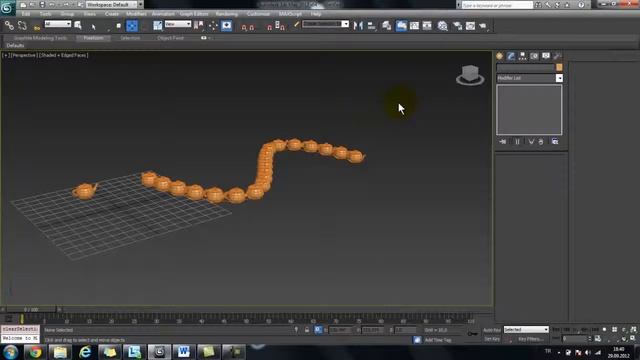Toggle the Percent Snap button
Viewport: 640px width, 360px height.
pos(269,27)
